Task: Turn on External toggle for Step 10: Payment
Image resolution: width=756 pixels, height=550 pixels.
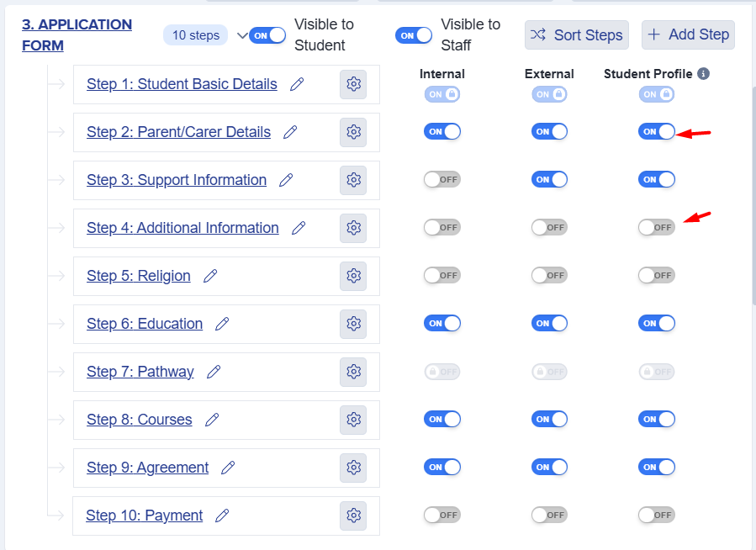Action: 549,515
